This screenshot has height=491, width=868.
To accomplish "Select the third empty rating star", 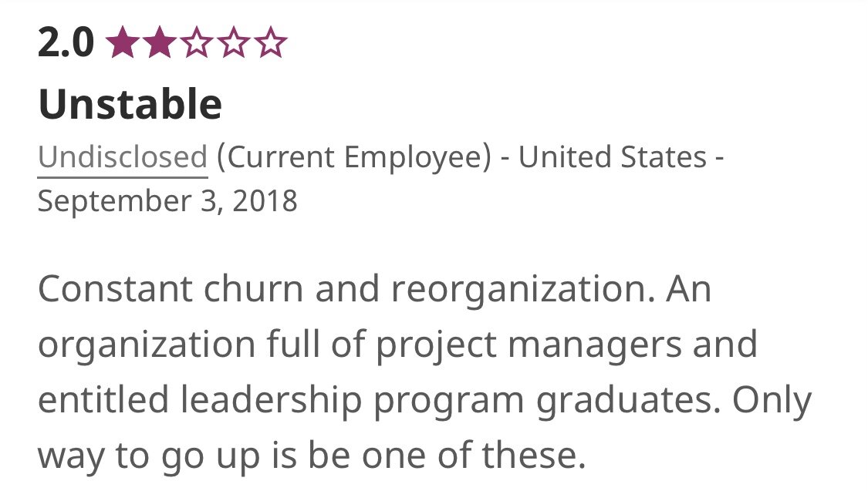I will pos(197,43).
